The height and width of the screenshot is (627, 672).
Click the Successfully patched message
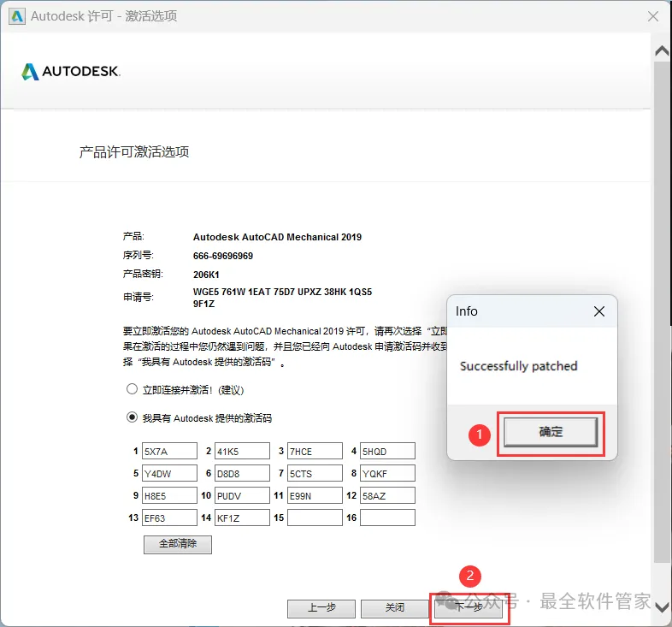519,366
